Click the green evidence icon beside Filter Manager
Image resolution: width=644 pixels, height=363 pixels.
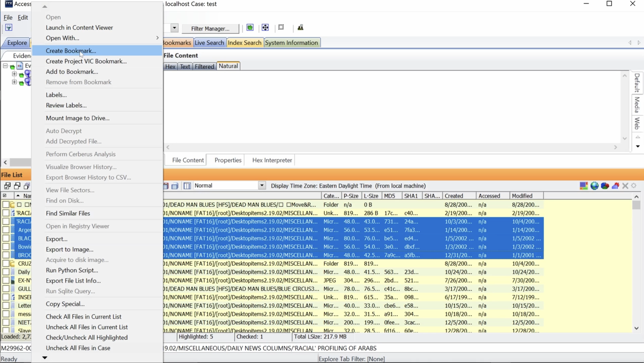click(250, 28)
